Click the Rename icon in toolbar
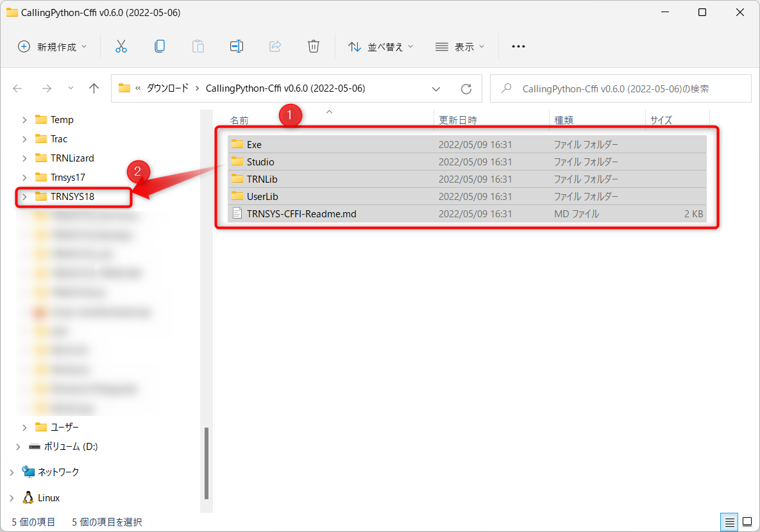Screen dimensions: 760x532 [x=237, y=46]
